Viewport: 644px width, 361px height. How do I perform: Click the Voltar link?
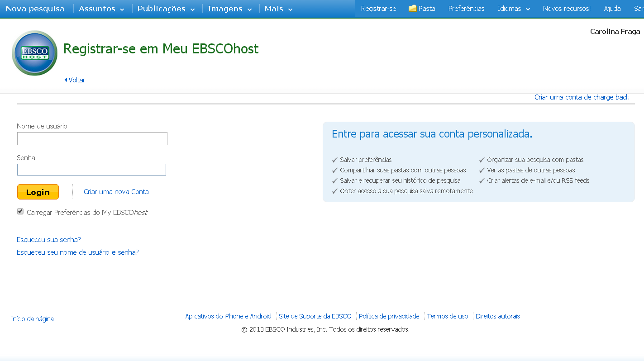[77, 80]
